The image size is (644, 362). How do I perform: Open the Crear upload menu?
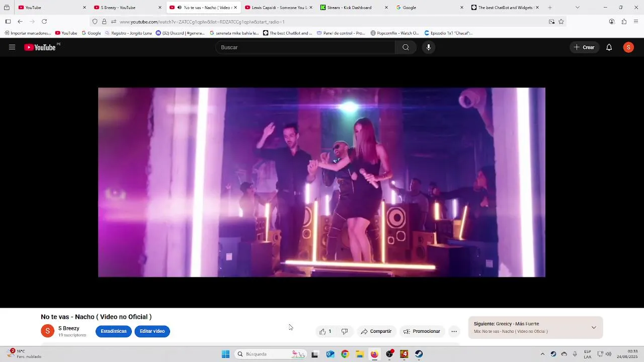(584, 47)
